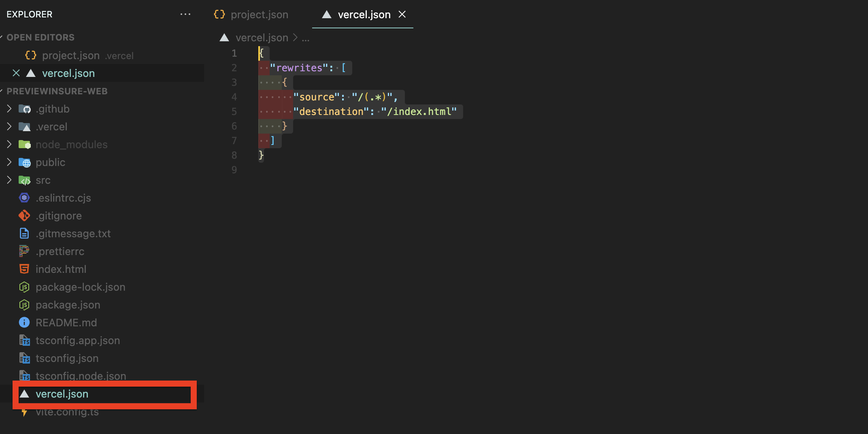
Task: Click the public folder globe icon
Action: 25,162
